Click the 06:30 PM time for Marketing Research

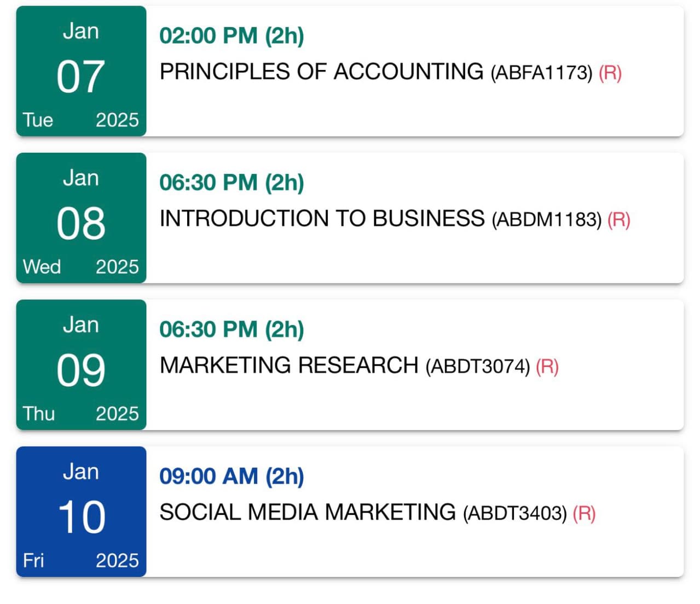232,329
